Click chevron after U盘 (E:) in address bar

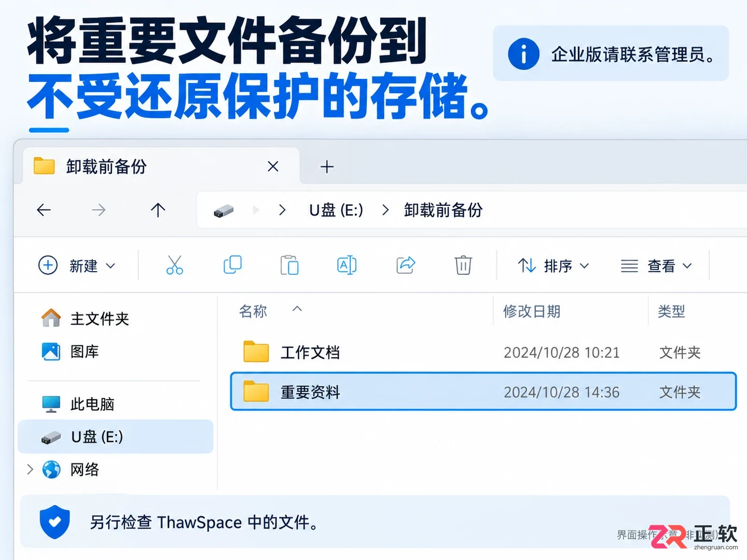[x=385, y=210]
